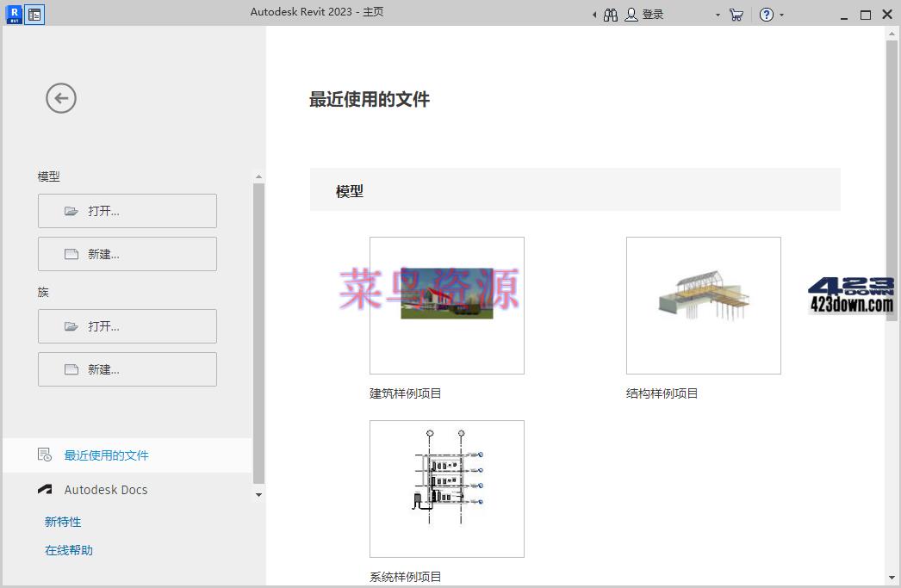This screenshot has width=901, height=588.
Task: Click the 最近使用的文件 document icon in sidebar
Action: point(43,455)
